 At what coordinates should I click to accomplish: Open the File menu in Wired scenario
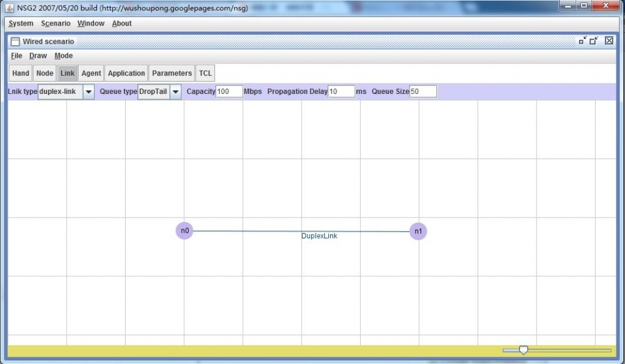[16, 55]
